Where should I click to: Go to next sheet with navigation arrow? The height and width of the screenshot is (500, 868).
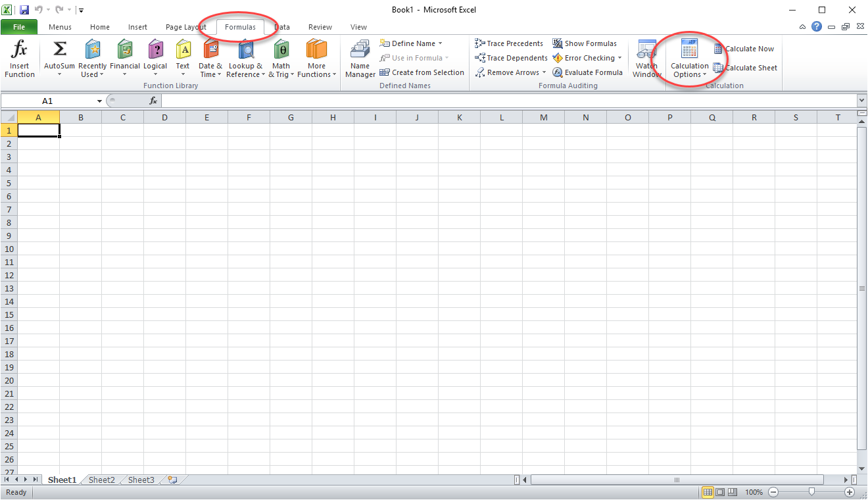26,480
